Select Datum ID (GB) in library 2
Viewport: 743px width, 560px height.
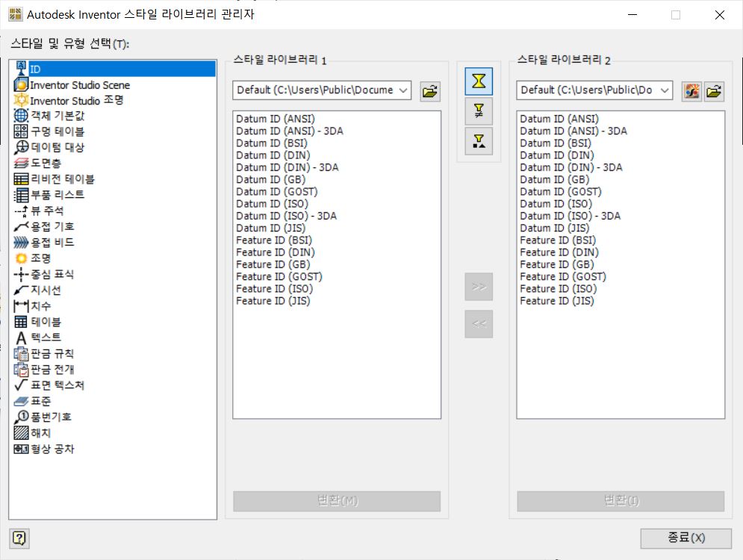[x=554, y=179]
